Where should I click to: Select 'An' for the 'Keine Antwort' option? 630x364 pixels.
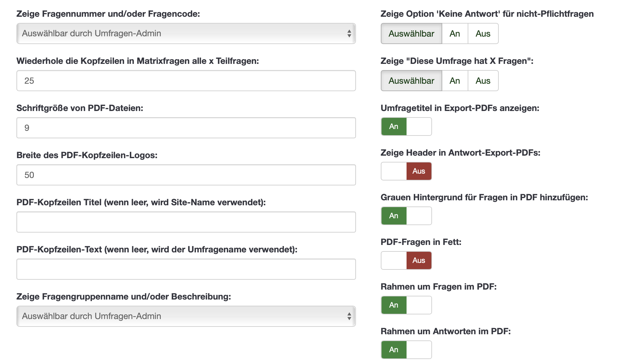[455, 33]
